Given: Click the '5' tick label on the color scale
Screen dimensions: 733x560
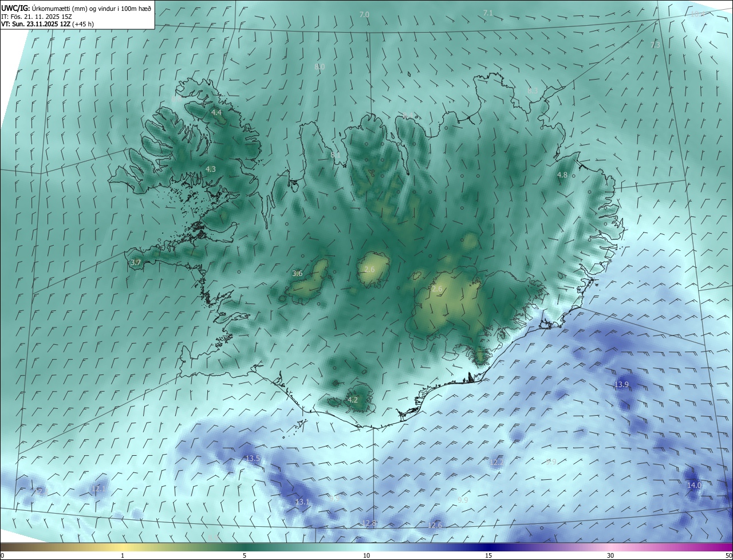Looking at the screenshot, I should 245,555.
